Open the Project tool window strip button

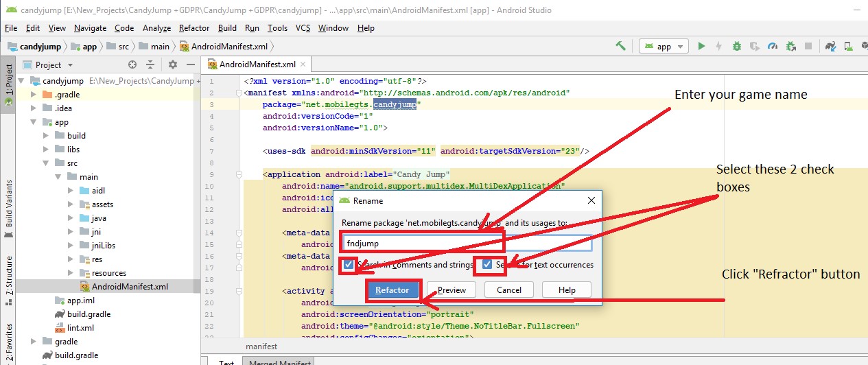[8, 84]
